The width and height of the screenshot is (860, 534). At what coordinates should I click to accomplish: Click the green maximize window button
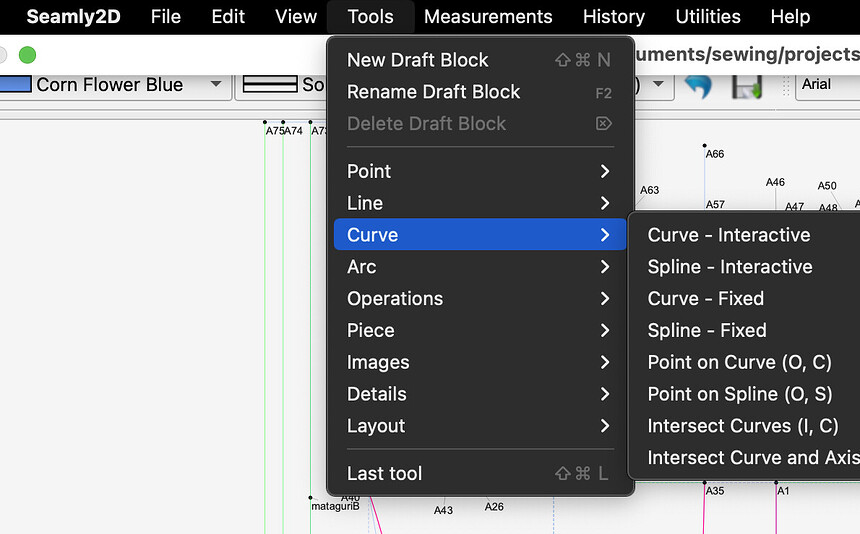tap(27, 55)
